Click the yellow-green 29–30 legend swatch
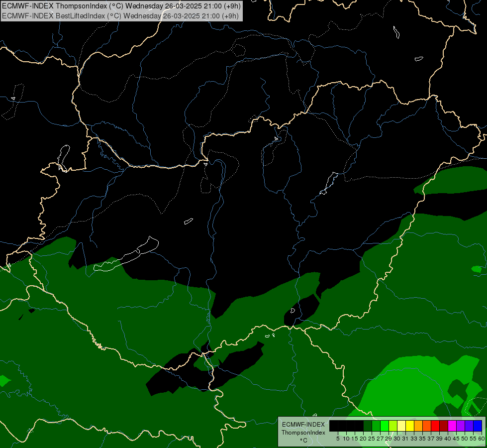This screenshot has height=448, width=487. [393, 426]
